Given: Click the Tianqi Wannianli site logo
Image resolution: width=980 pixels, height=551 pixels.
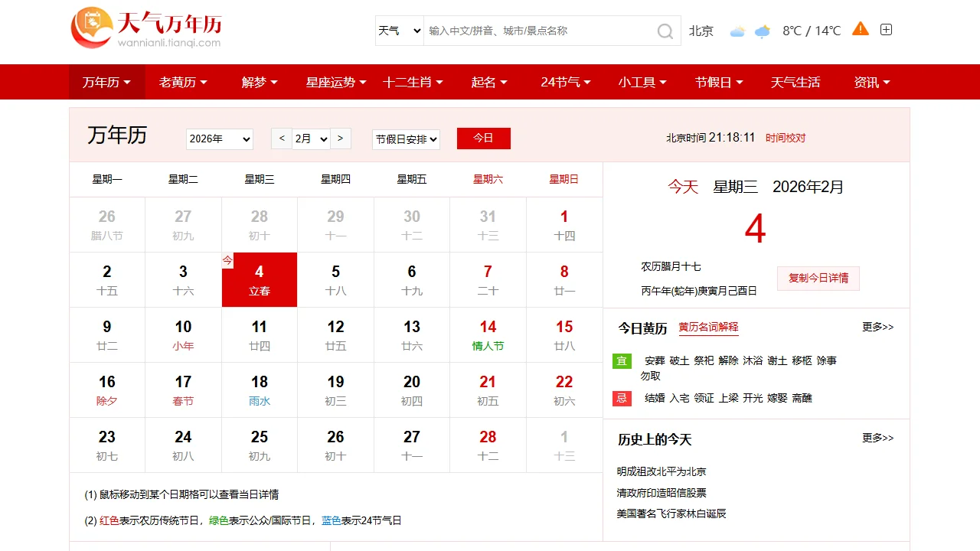Looking at the screenshot, I should [x=145, y=28].
